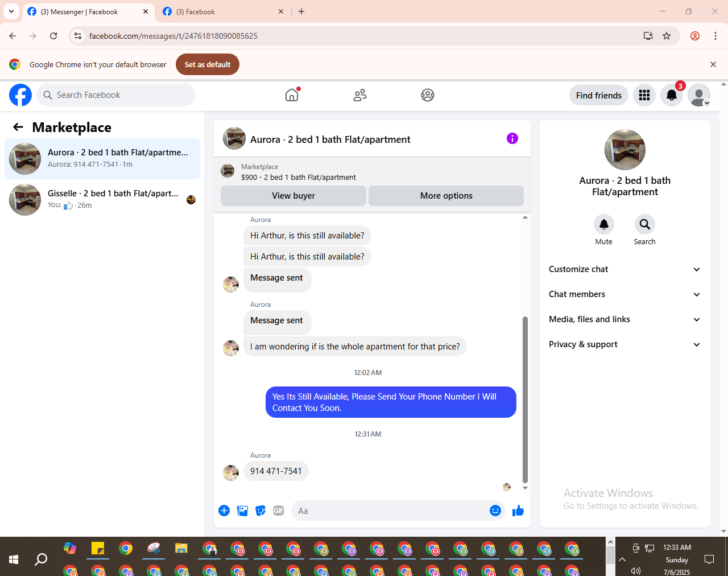Mute the Aurora conversation
Screen dimensions: 728x576
[x=604, y=224]
